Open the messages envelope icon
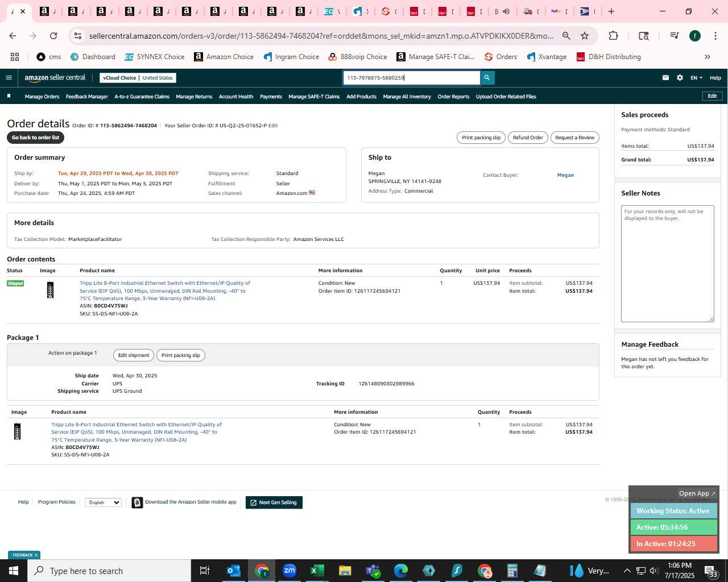 click(x=665, y=78)
